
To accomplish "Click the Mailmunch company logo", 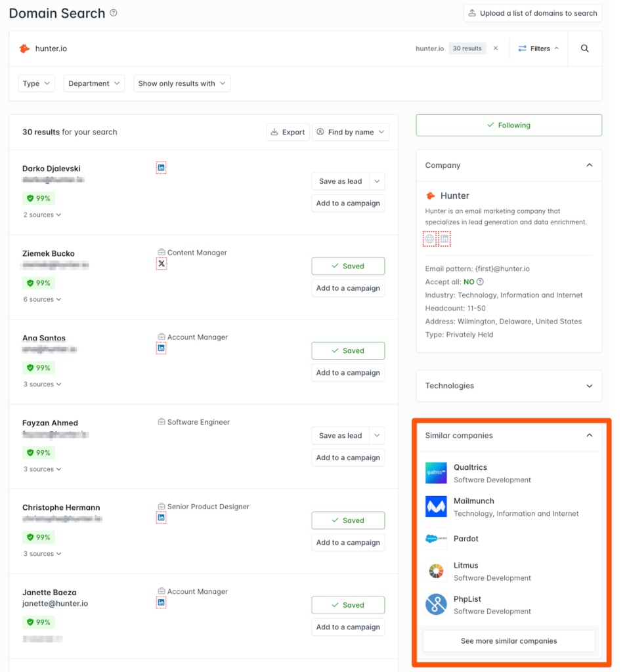I will click(x=435, y=506).
